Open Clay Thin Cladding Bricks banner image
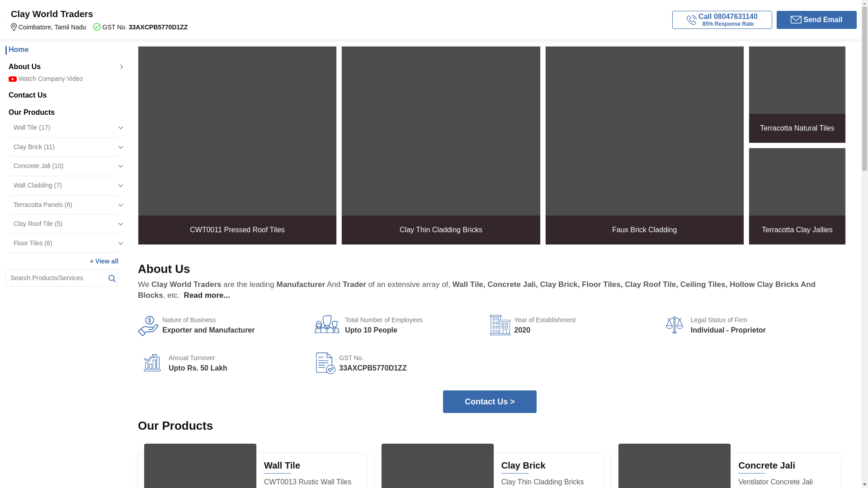Screen dimensions: 868x488 coord(441,145)
